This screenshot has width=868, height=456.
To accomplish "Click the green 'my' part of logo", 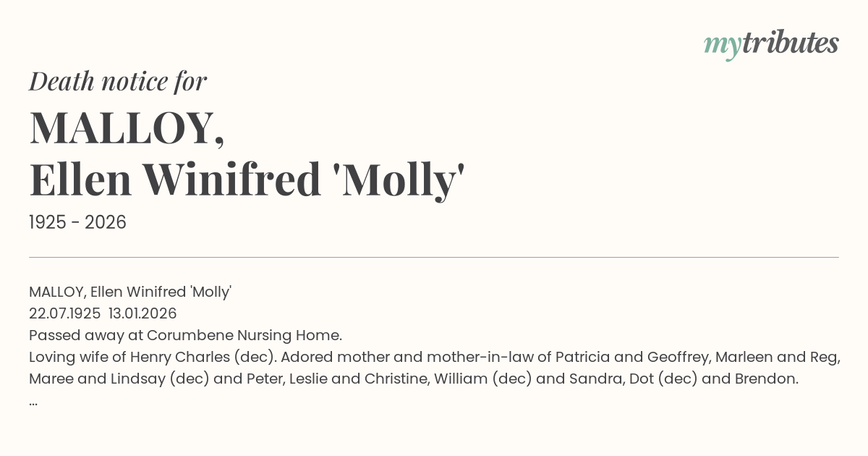I will click(x=722, y=45).
